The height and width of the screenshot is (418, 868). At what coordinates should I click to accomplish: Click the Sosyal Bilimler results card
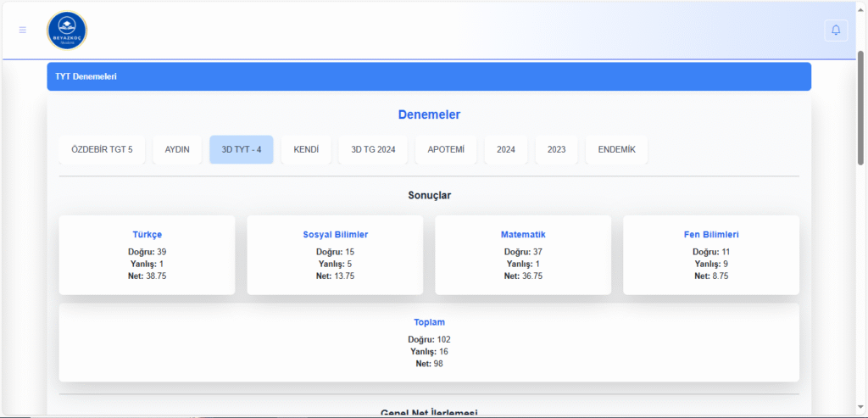click(335, 254)
